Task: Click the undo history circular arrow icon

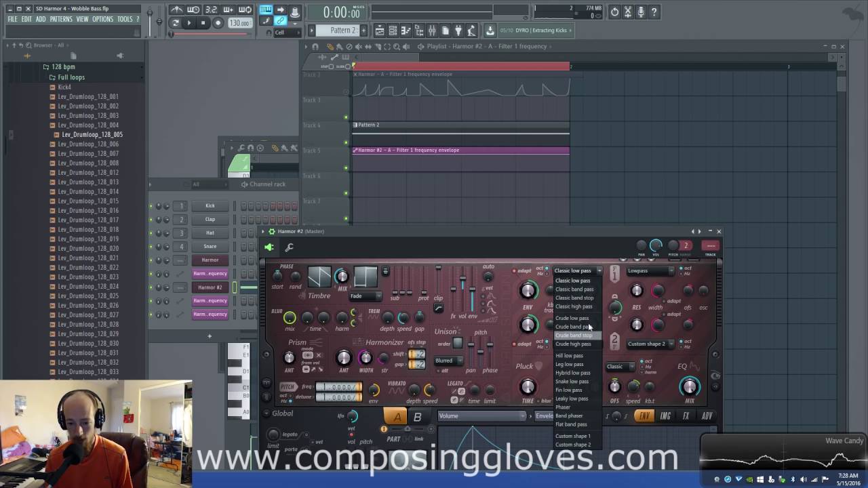Action: [x=614, y=12]
